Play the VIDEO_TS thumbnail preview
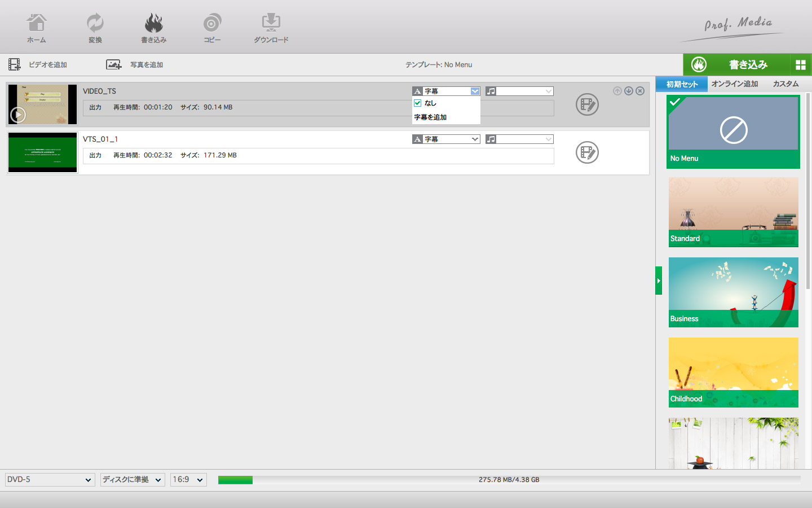 [x=18, y=115]
